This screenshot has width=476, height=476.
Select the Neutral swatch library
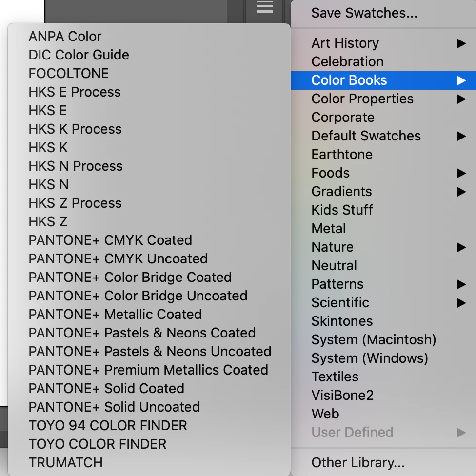point(383,266)
